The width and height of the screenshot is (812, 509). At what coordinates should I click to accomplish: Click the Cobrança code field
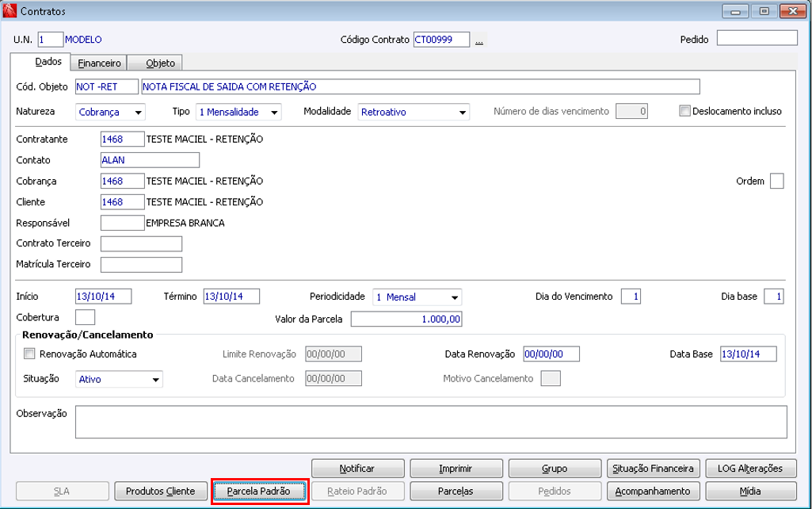coord(122,181)
